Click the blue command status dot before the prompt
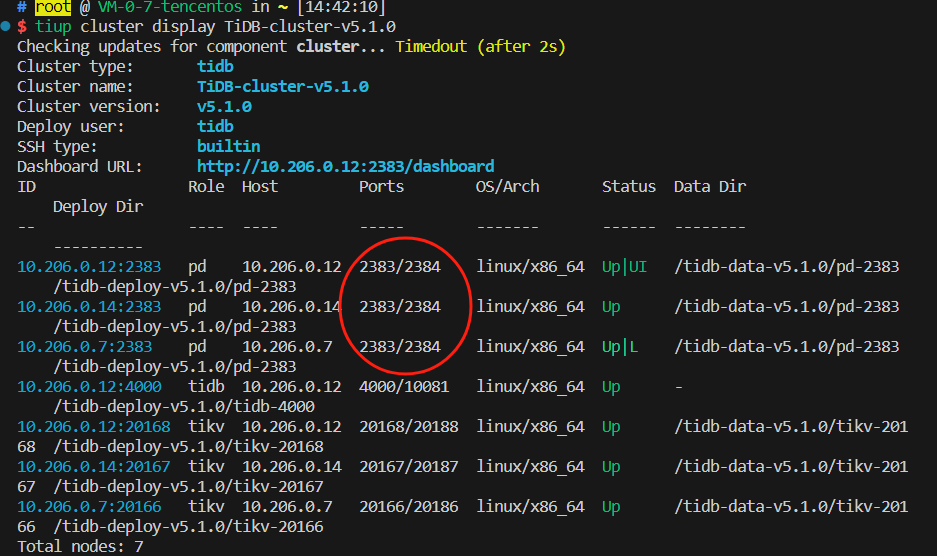The height and width of the screenshot is (556, 937). tap(5, 26)
